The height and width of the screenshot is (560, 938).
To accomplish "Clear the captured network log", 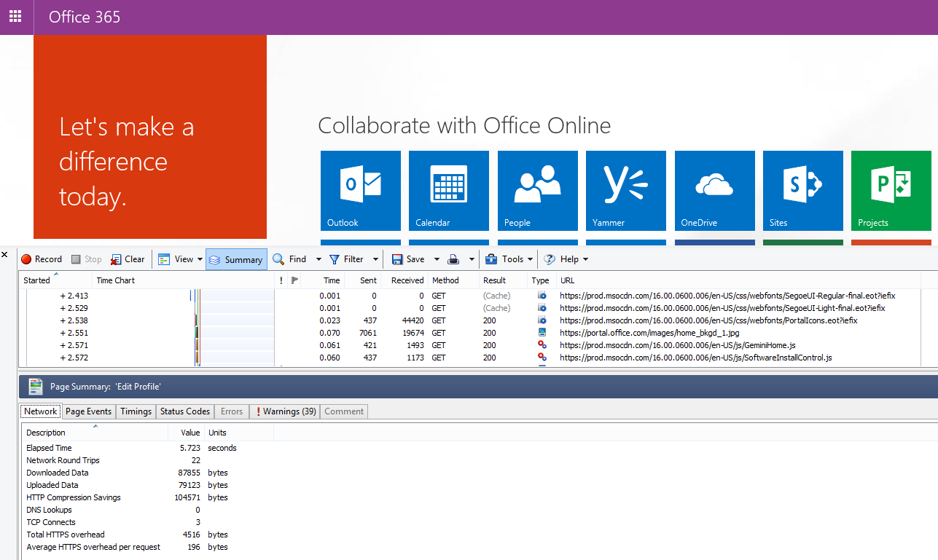I will (128, 259).
